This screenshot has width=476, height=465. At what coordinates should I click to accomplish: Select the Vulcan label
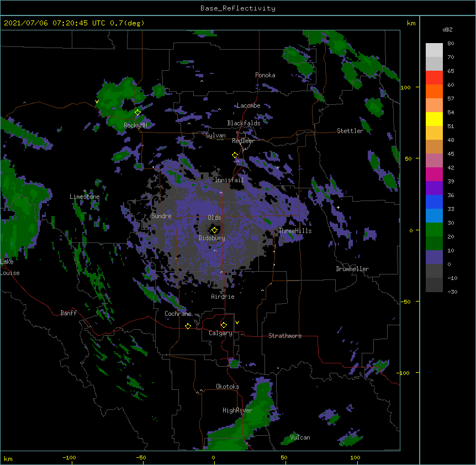point(300,437)
